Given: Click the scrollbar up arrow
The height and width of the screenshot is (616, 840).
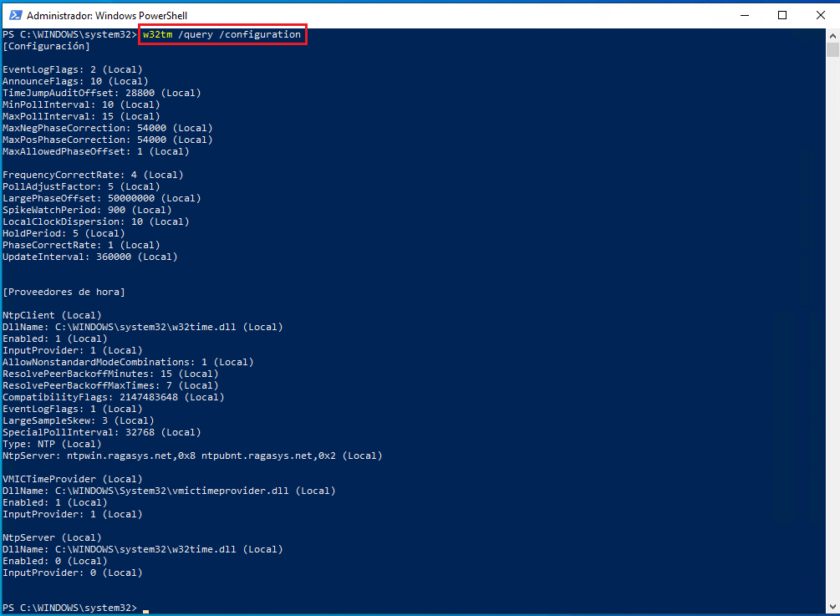Looking at the screenshot, I should click(x=833, y=34).
